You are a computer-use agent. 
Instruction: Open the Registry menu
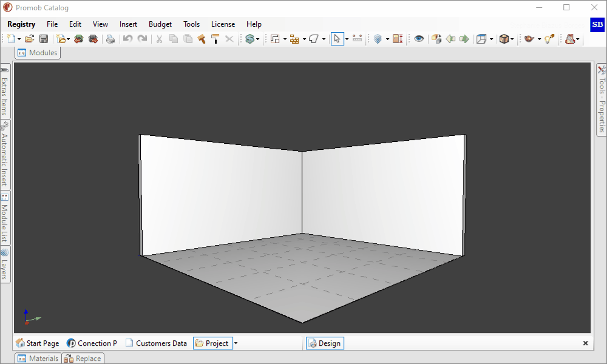click(21, 24)
